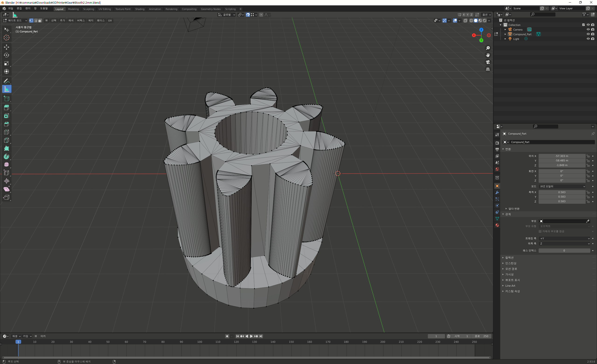Viewport: 597px width, 364px height.
Task: Click the Location X value field
Action: coord(562,156)
